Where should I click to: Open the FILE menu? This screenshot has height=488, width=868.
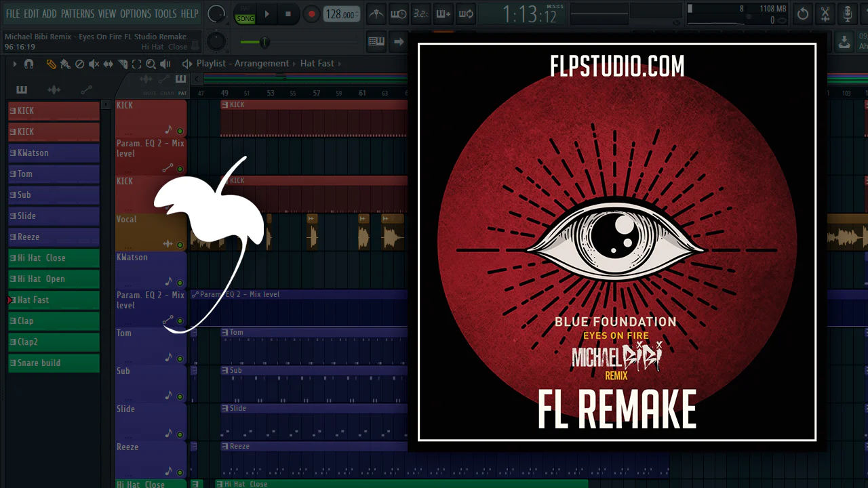[x=13, y=14]
